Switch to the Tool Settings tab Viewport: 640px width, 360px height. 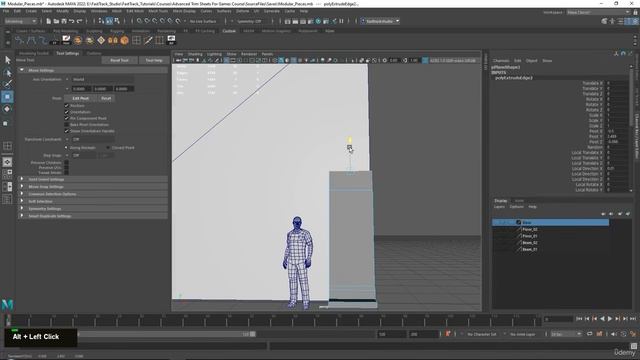[67, 53]
